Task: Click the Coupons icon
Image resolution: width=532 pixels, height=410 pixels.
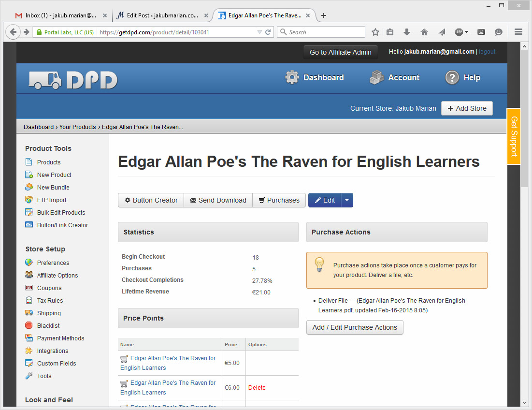Action: pyautogui.click(x=29, y=288)
